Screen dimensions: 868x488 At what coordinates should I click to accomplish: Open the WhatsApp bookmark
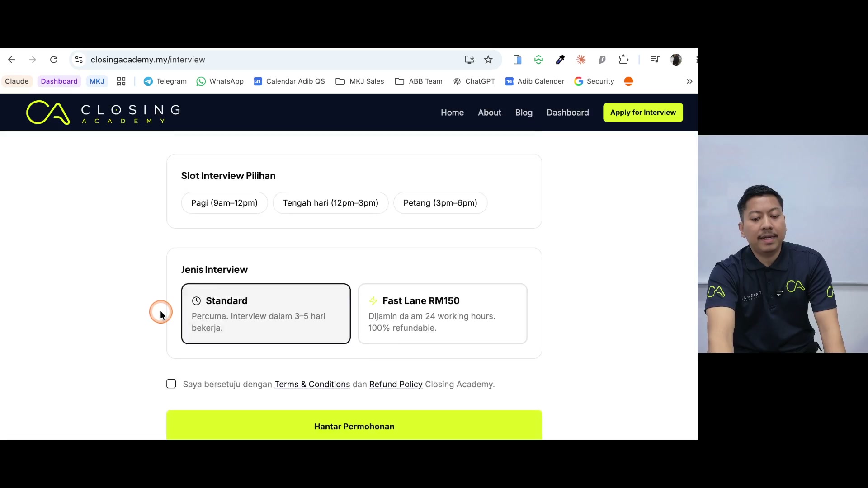pyautogui.click(x=220, y=81)
